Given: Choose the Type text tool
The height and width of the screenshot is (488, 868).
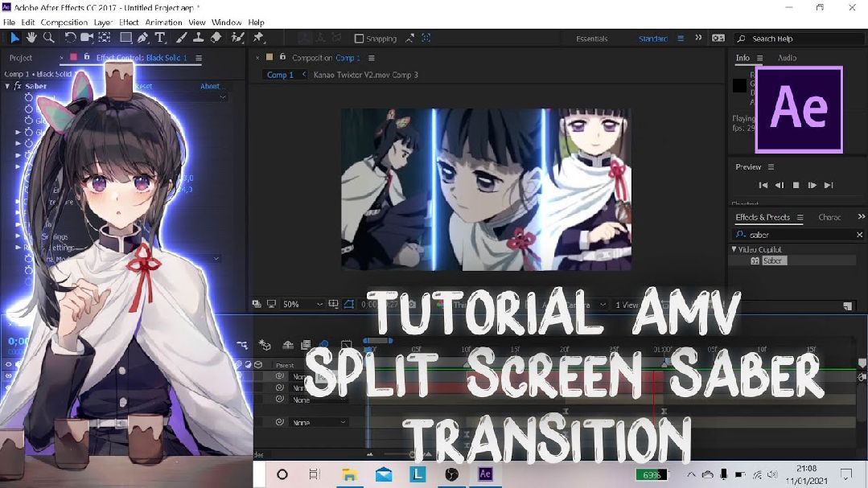Looking at the screenshot, I should [160, 38].
